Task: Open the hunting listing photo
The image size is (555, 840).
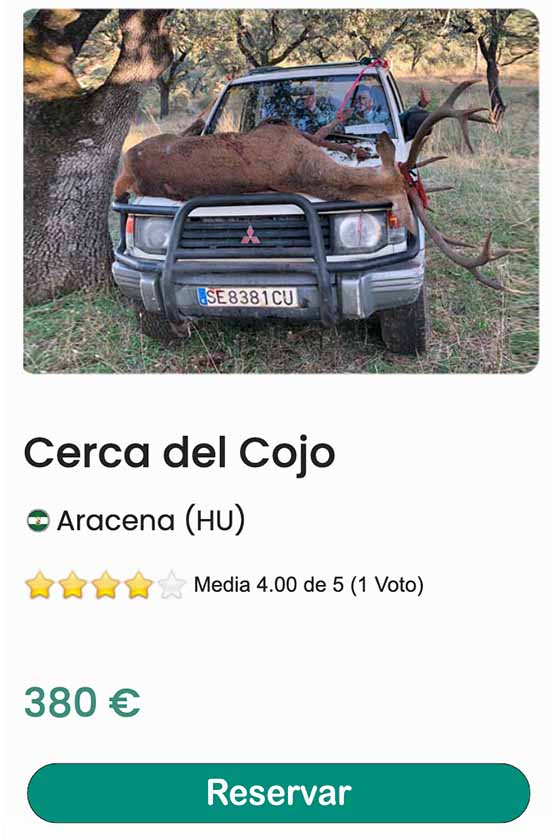Action: 281,191
